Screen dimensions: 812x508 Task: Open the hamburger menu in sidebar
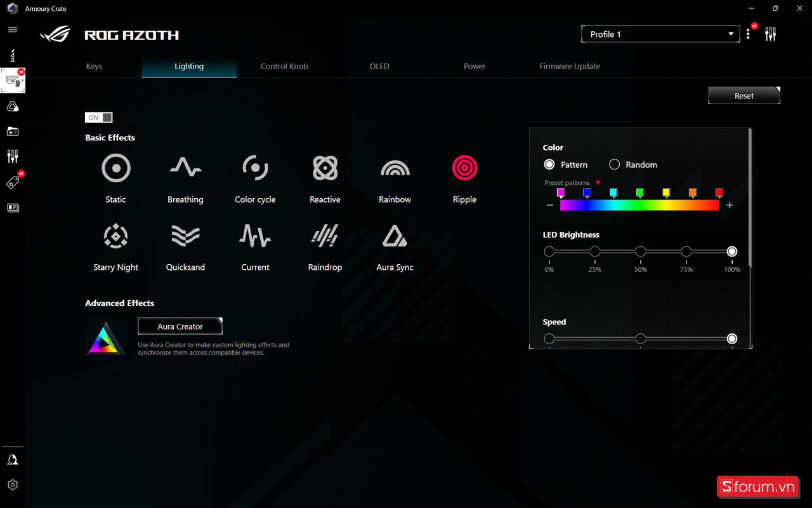[x=13, y=30]
